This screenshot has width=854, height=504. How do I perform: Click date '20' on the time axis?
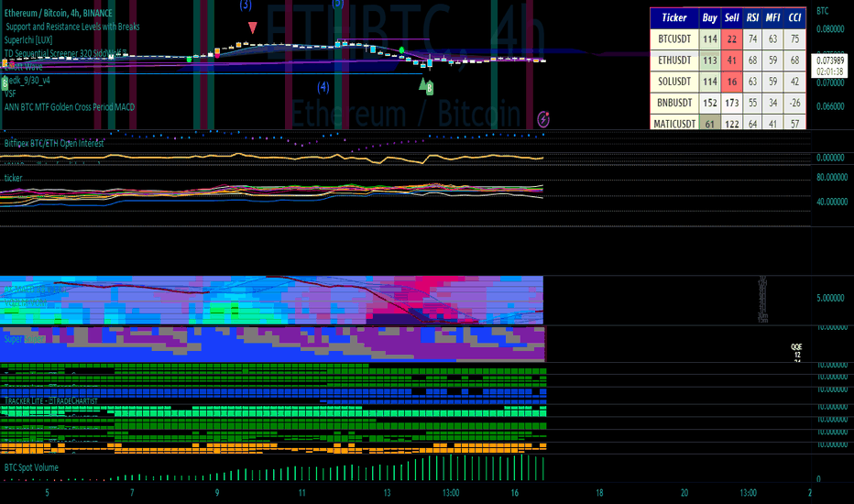point(684,493)
